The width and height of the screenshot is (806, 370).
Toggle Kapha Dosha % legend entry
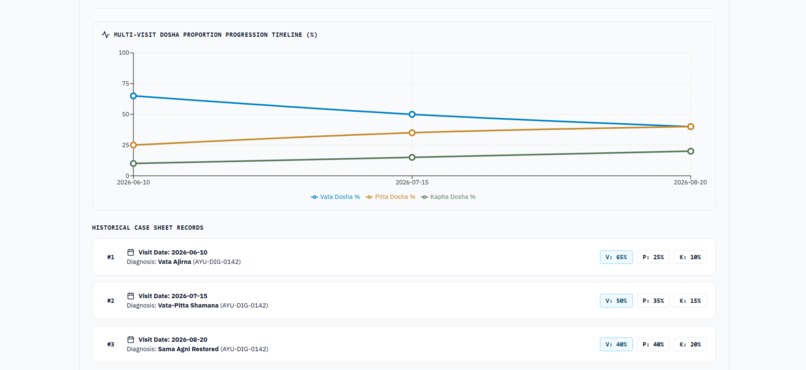(448, 197)
